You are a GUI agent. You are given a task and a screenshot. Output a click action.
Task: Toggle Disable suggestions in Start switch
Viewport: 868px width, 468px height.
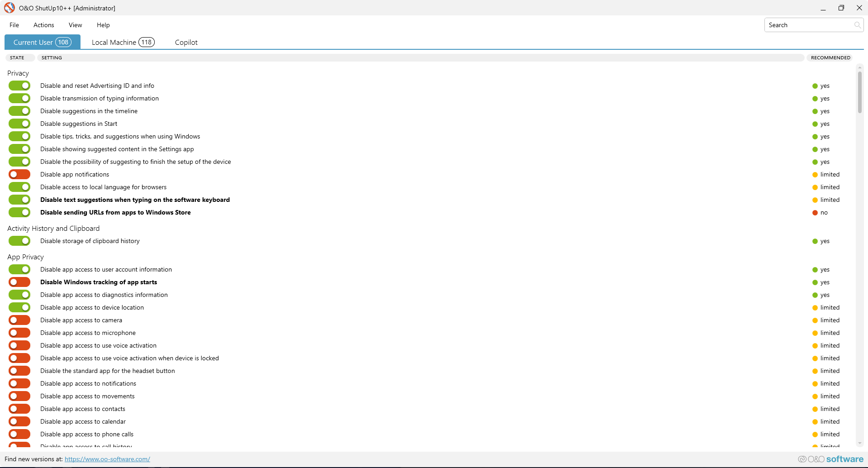pyautogui.click(x=19, y=124)
